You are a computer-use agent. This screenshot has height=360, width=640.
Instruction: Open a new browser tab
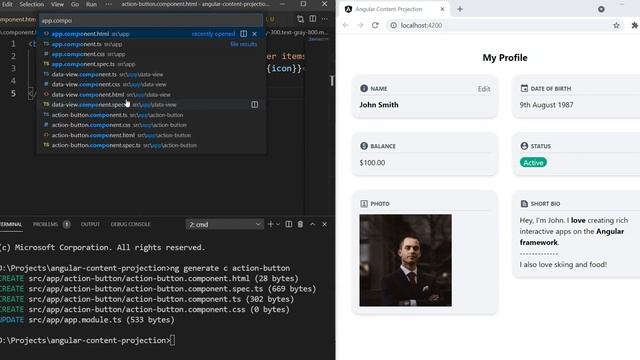[x=460, y=9]
